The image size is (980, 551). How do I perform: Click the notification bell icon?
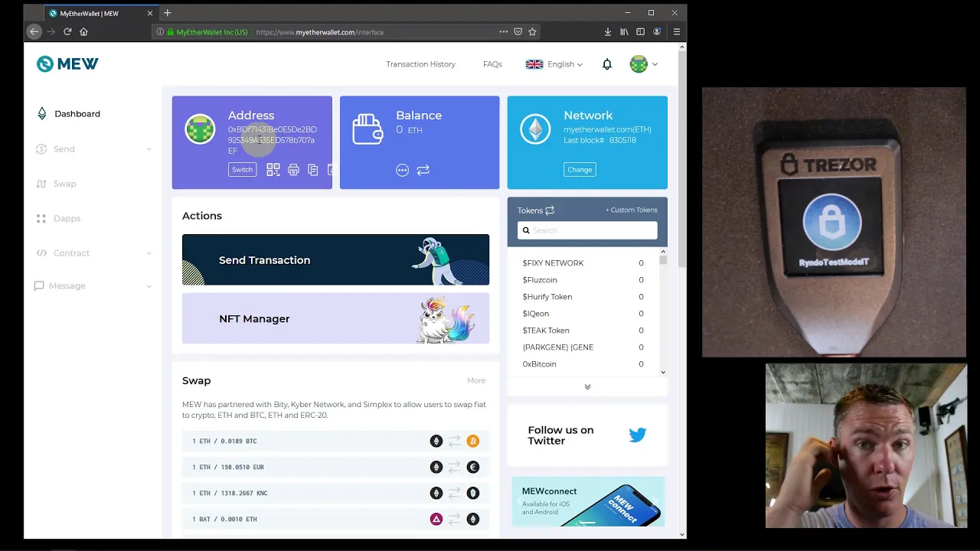[607, 64]
